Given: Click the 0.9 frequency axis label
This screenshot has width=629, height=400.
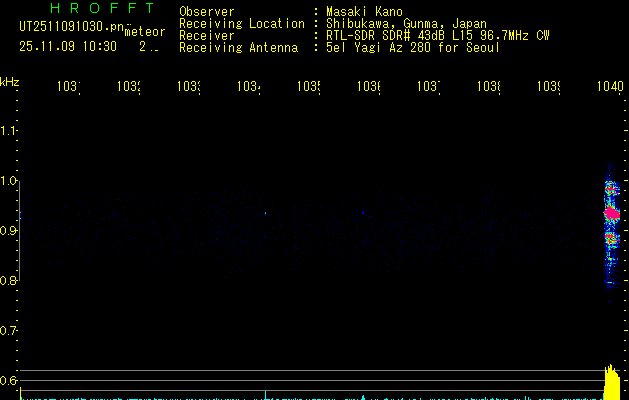Looking at the screenshot, I should (x=8, y=231).
